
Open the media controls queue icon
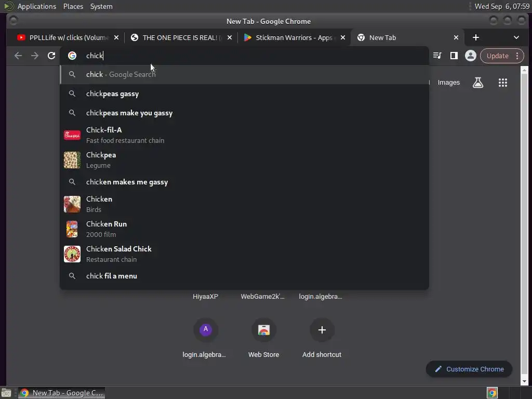[437, 56]
